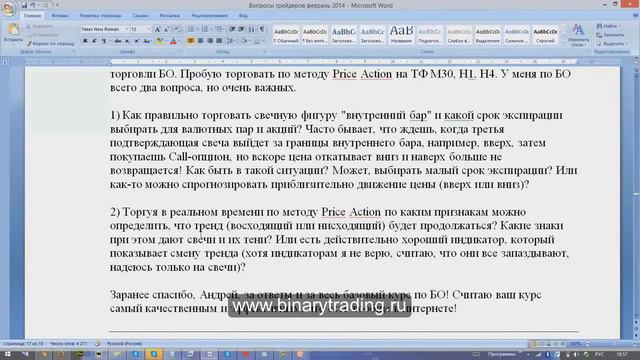Open the Change Case (Aa) dropdown
Screen dimensions: 640x360
(x=147, y=41)
